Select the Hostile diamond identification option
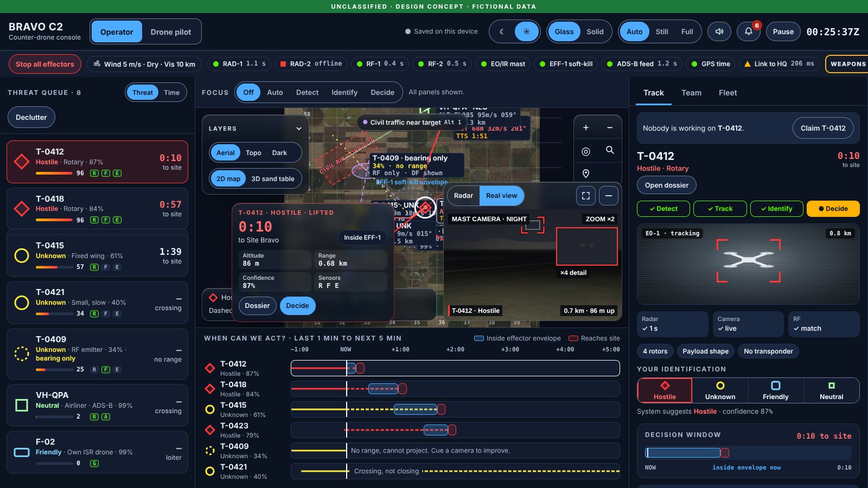Viewport: 868px width, 488px height. (x=665, y=390)
